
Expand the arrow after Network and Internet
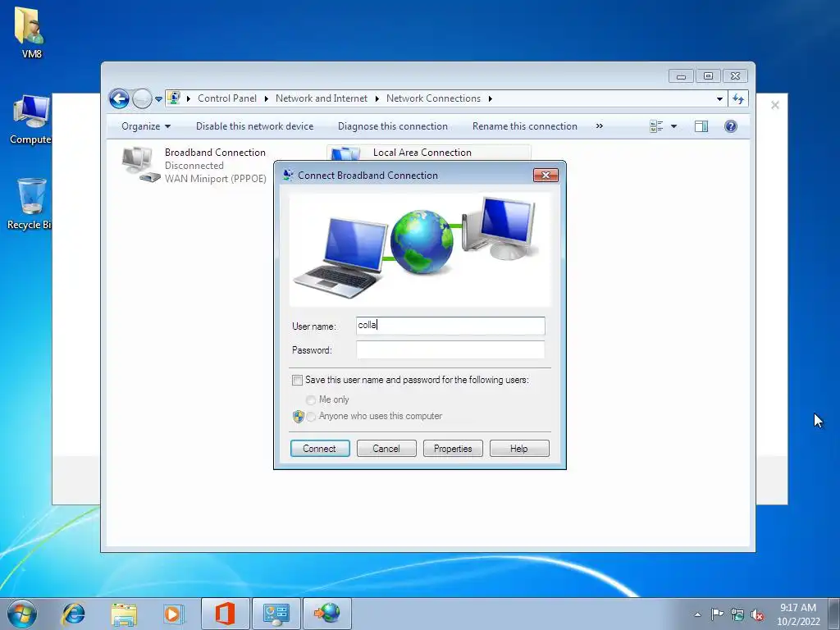tap(377, 98)
